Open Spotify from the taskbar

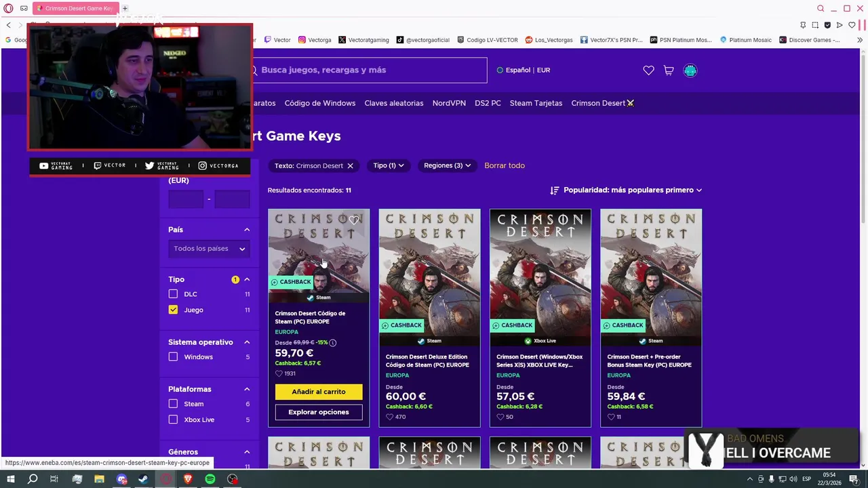tap(210, 479)
